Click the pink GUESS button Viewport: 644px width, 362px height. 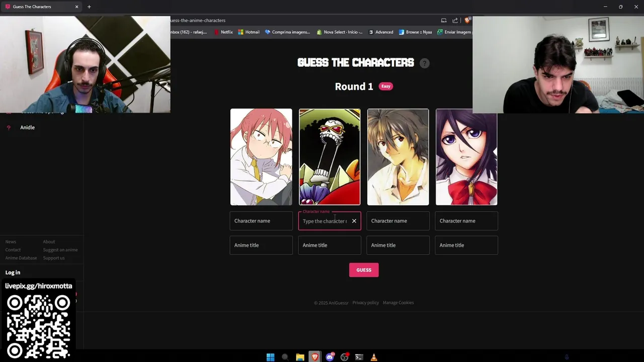tap(364, 270)
